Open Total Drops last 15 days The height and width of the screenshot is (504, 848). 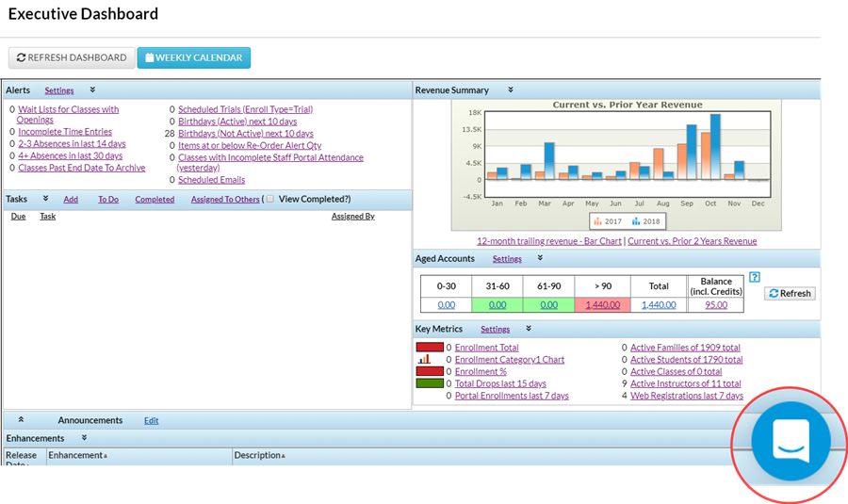click(x=500, y=383)
